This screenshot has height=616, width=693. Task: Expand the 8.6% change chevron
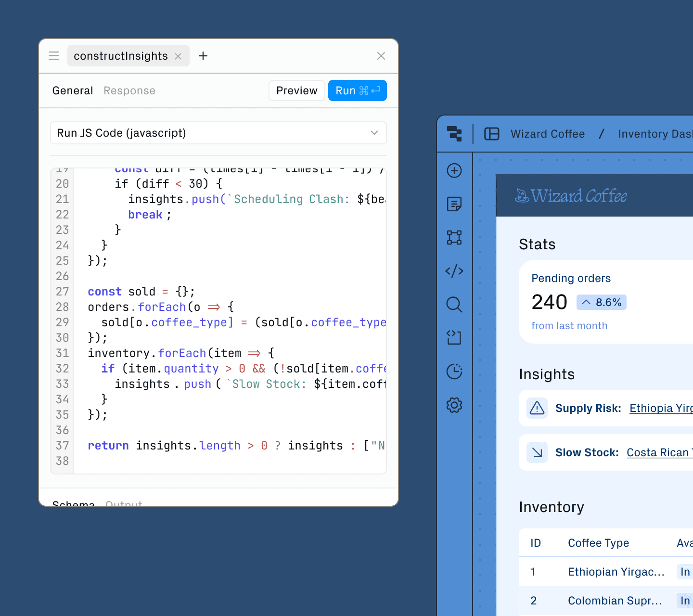pyautogui.click(x=586, y=302)
